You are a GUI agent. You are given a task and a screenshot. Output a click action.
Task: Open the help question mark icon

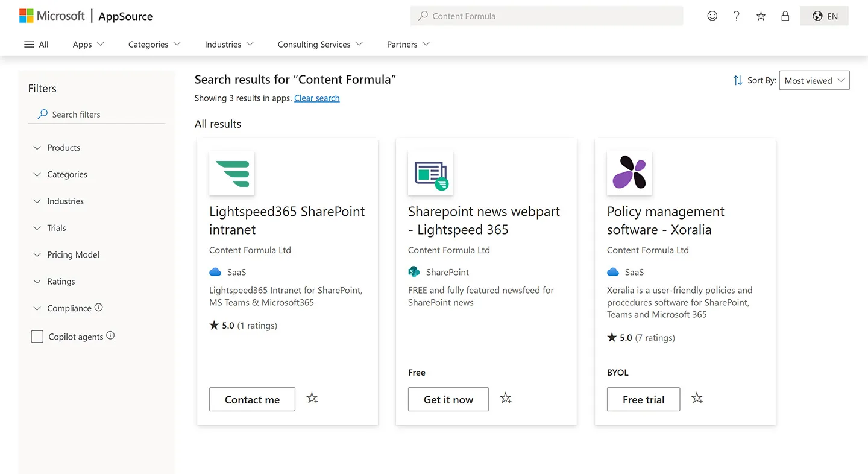point(737,16)
